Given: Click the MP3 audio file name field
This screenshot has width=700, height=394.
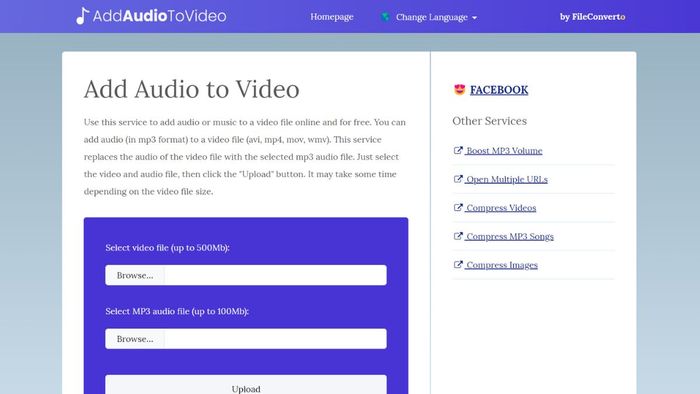Looking at the screenshot, I should pos(275,339).
